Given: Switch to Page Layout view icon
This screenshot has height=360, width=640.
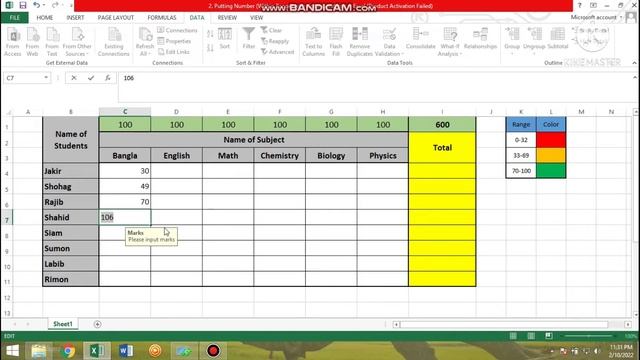Looking at the screenshot, I should point(531,336).
